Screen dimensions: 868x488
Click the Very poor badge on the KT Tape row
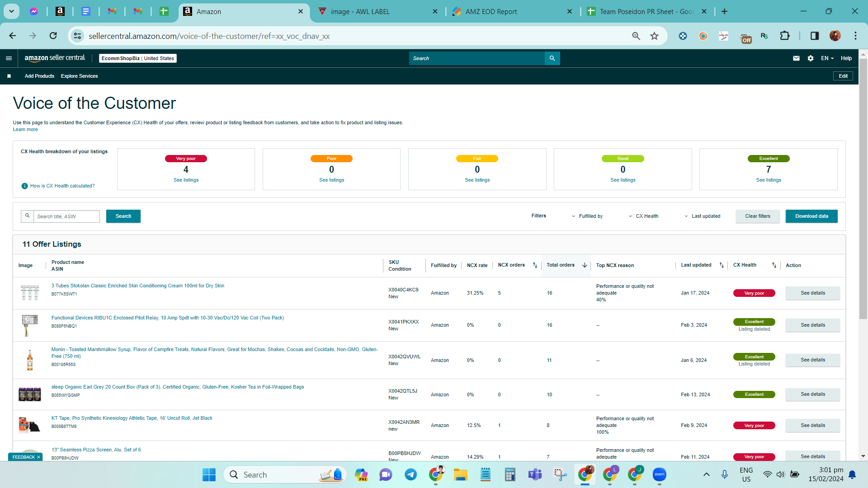pos(754,426)
